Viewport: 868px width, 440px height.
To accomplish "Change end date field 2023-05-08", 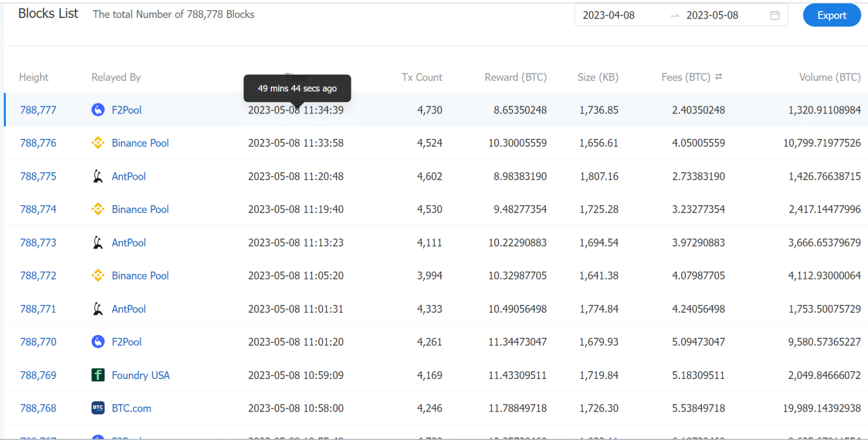I will point(712,15).
